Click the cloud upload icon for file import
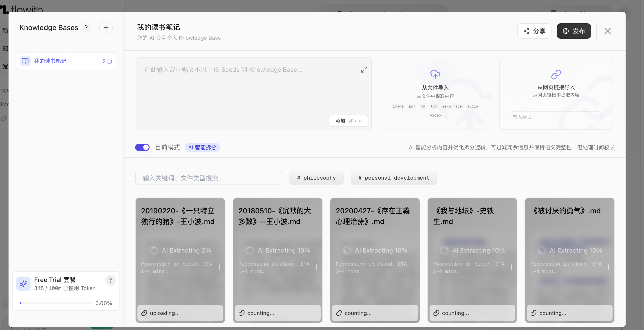This screenshot has width=644, height=330. [435, 74]
